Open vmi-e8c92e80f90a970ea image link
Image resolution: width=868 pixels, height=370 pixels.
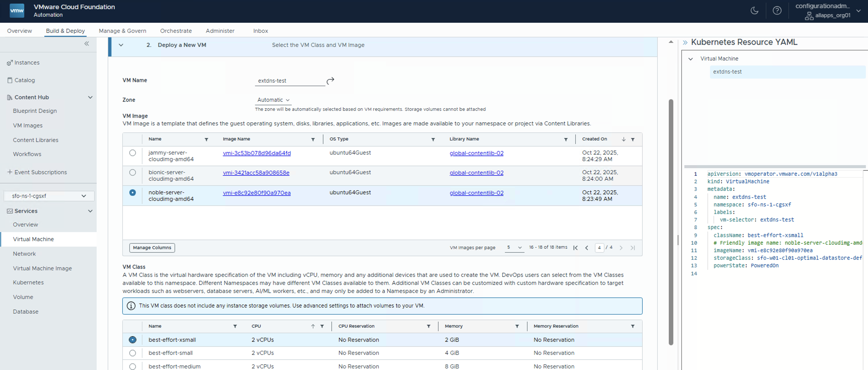256,193
